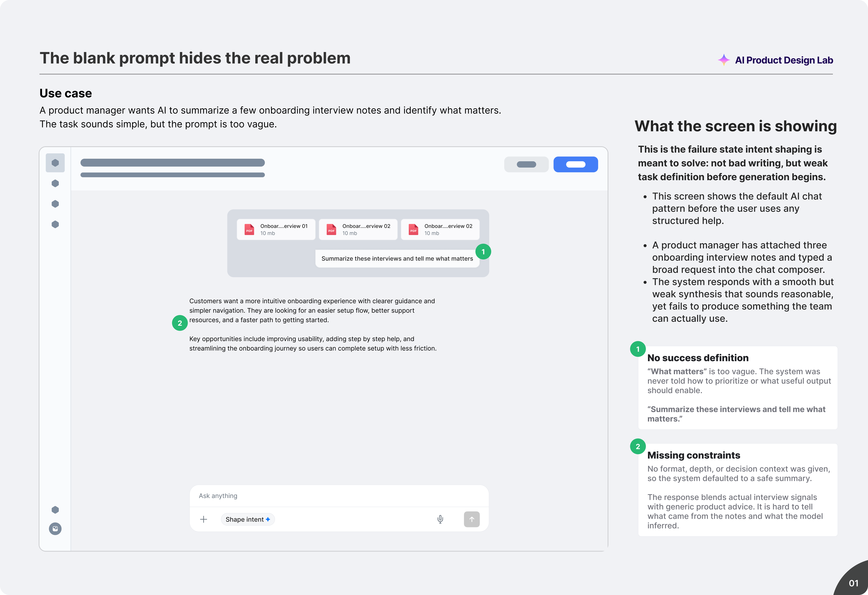Click the gray send arrow button
Screen dimensions: 868x595
click(471, 519)
